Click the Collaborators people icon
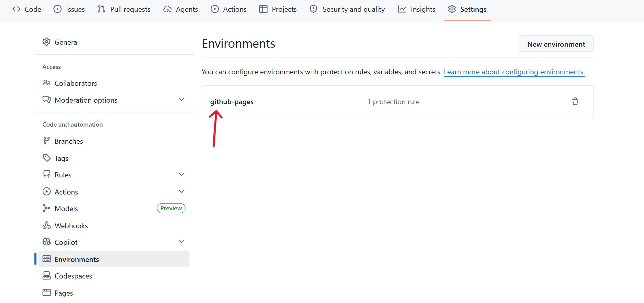The width and height of the screenshot is (644, 303). pos(46,83)
